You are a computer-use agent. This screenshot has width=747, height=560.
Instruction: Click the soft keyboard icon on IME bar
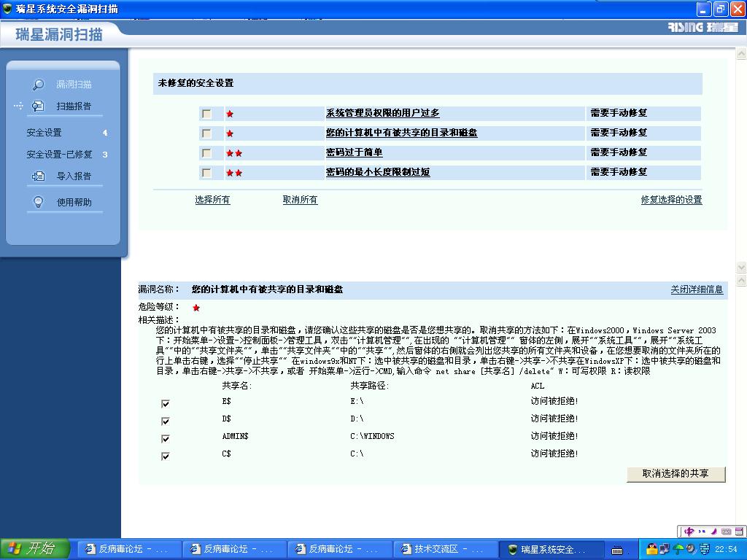click(726, 532)
